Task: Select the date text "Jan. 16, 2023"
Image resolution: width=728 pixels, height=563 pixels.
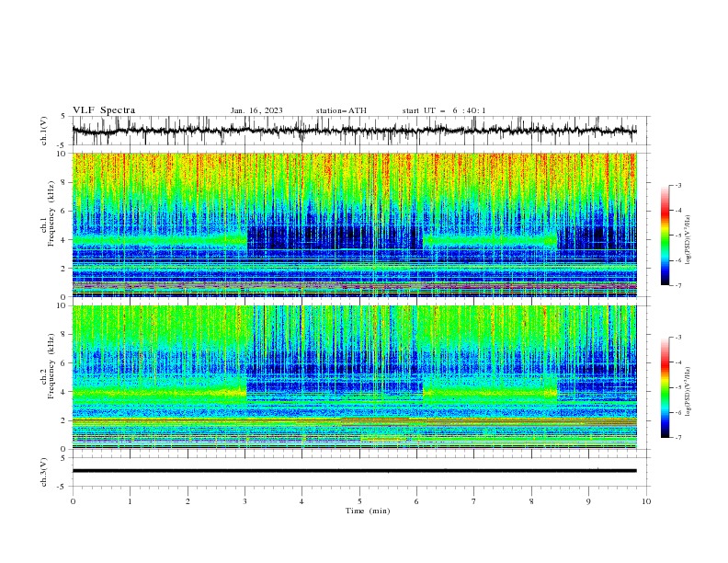Action: pos(256,110)
